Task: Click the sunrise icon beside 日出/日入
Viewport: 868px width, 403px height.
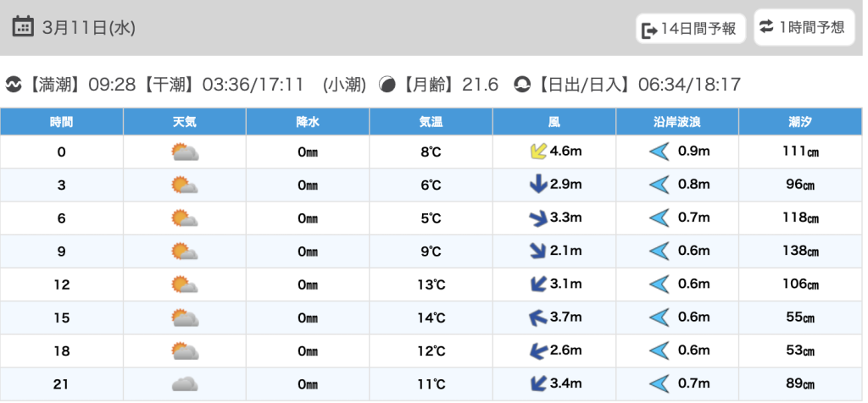Action: 522,85
